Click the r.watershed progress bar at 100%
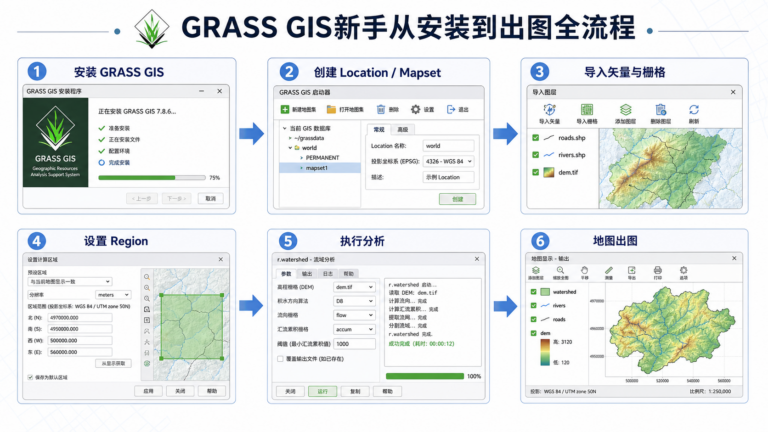 click(x=425, y=376)
